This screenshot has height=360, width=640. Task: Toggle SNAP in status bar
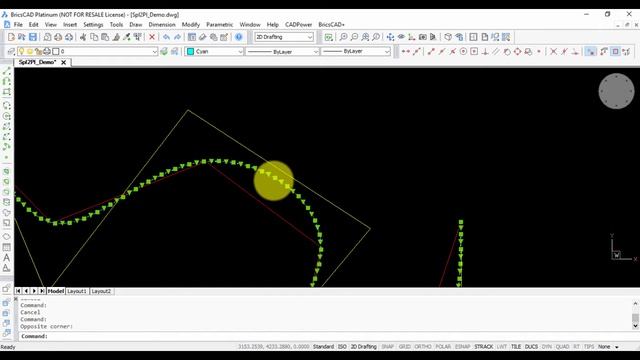tap(387, 347)
